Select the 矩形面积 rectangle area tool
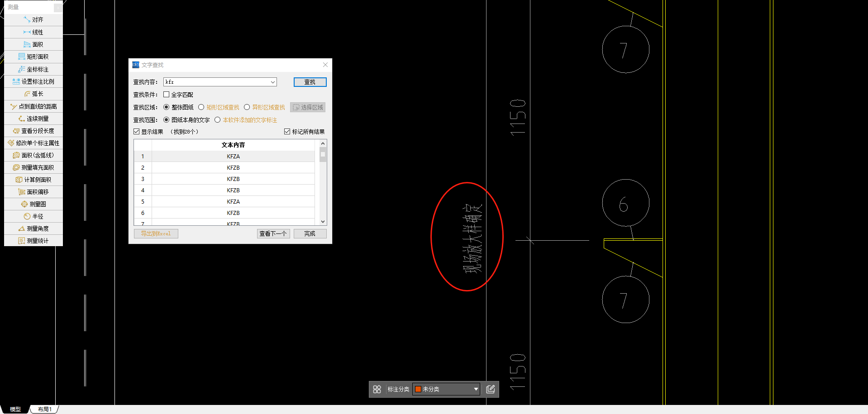The height and width of the screenshot is (414, 868). [33, 57]
